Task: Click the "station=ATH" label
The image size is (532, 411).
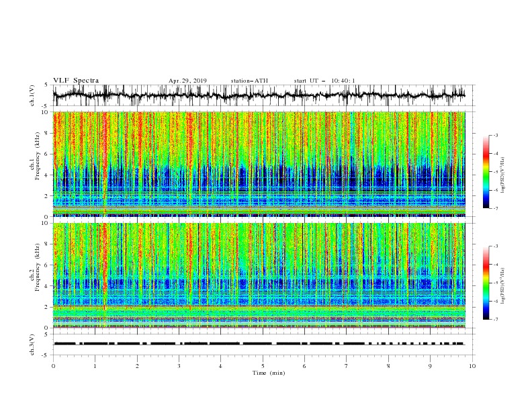Action: click(x=249, y=81)
